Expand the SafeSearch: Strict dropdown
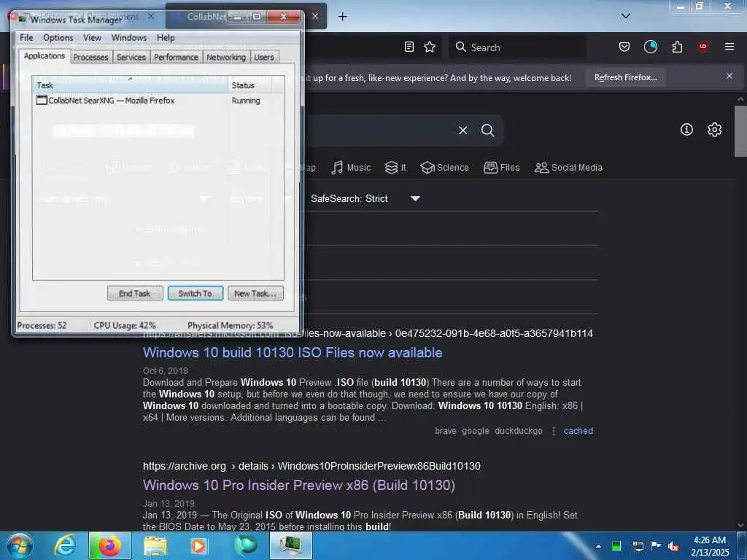This screenshot has height=560, width=747. click(x=365, y=198)
